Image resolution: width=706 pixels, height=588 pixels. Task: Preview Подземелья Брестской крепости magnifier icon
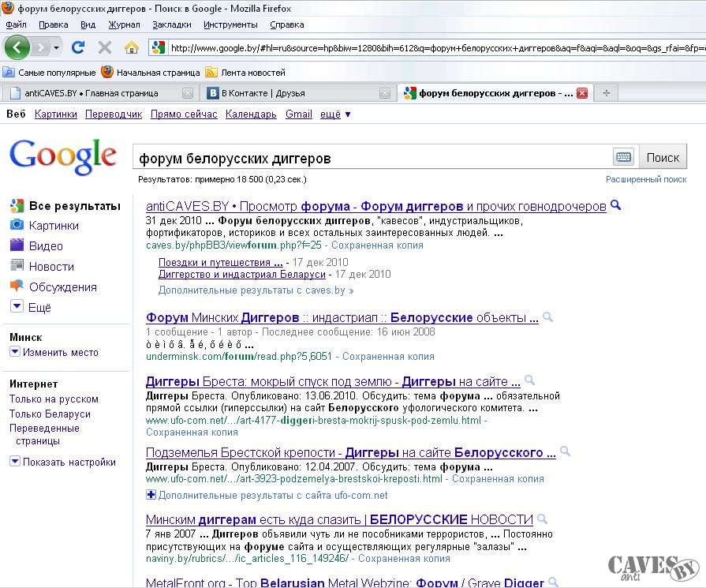point(565,451)
